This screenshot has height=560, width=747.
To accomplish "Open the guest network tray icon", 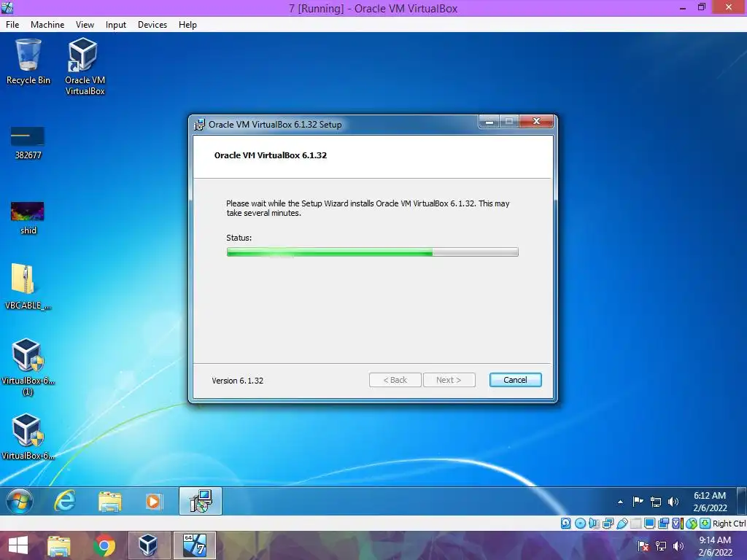I will 656,502.
